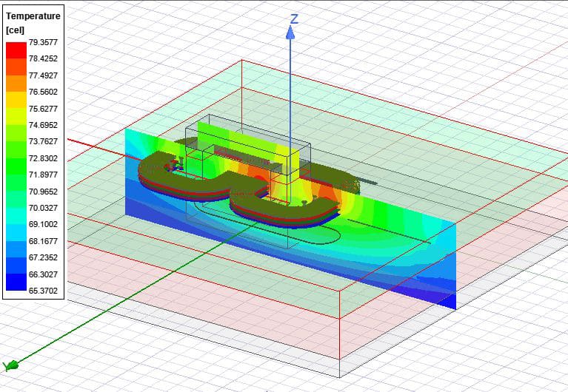Click the yellow legend color band

click(x=16, y=100)
